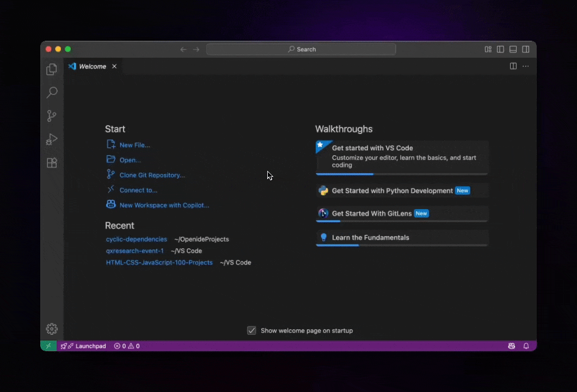
Task: Toggle the panel visibility
Action: tap(513, 49)
